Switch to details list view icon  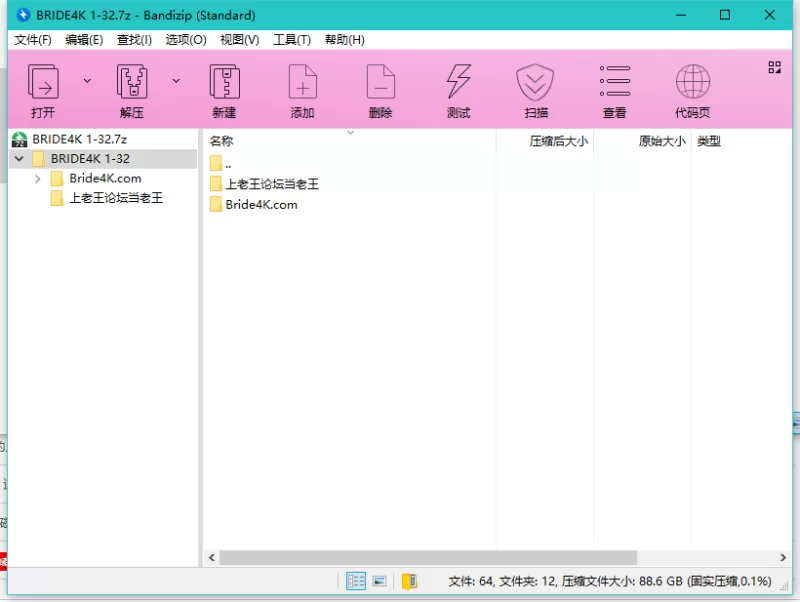click(356, 581)
